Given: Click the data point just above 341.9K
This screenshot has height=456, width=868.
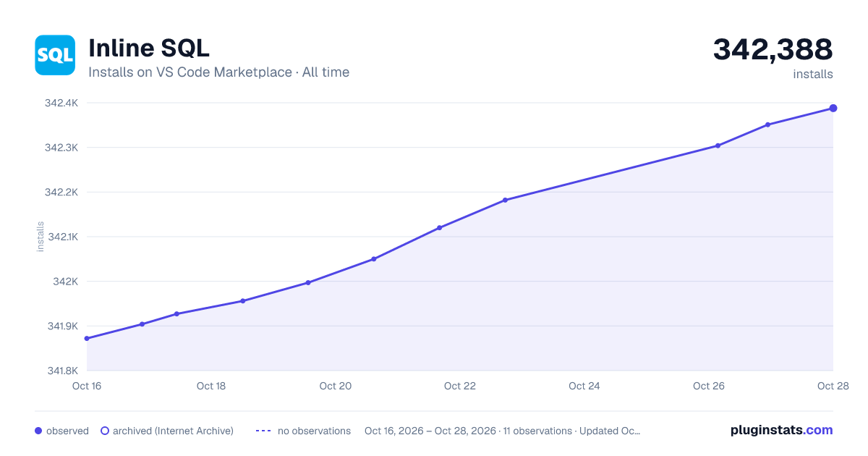Looking at the screenshot, I should (x=142, y=324).
